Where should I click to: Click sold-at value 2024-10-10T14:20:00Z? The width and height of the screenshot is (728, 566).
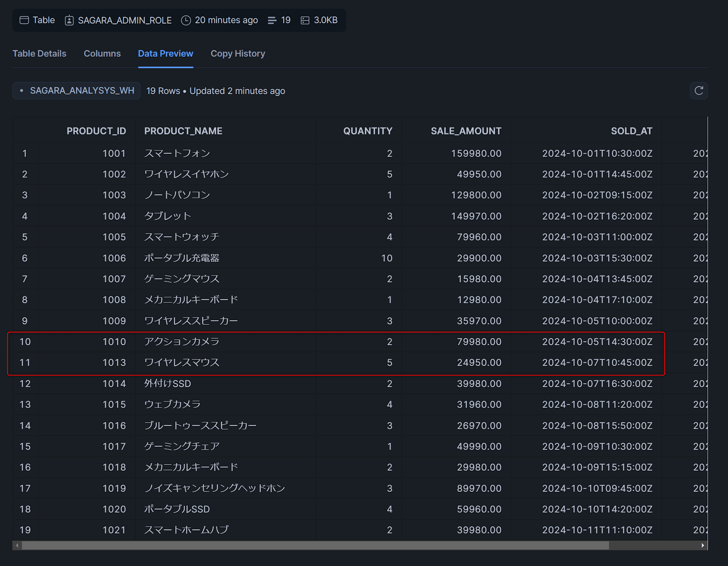coord(597,509)
